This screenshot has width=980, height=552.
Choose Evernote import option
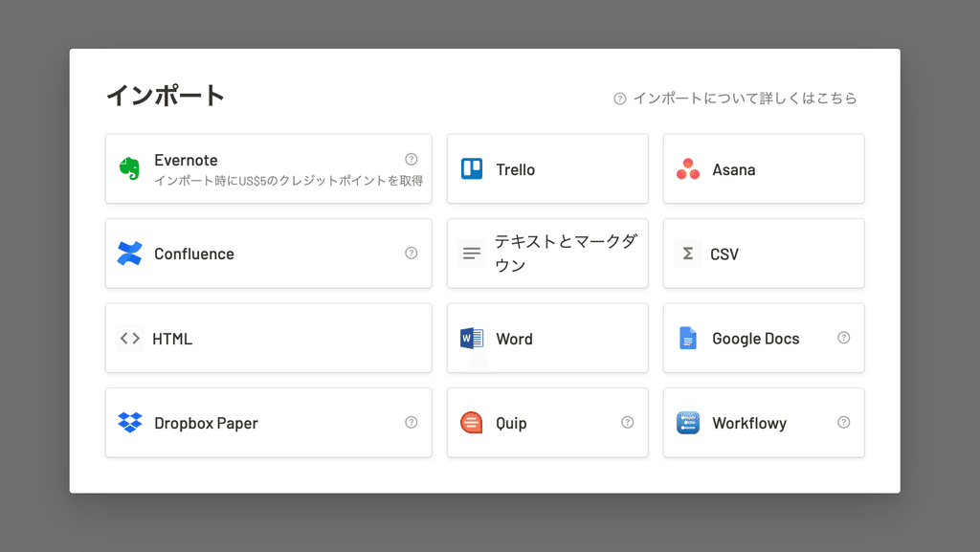click(x=269, y=168)
